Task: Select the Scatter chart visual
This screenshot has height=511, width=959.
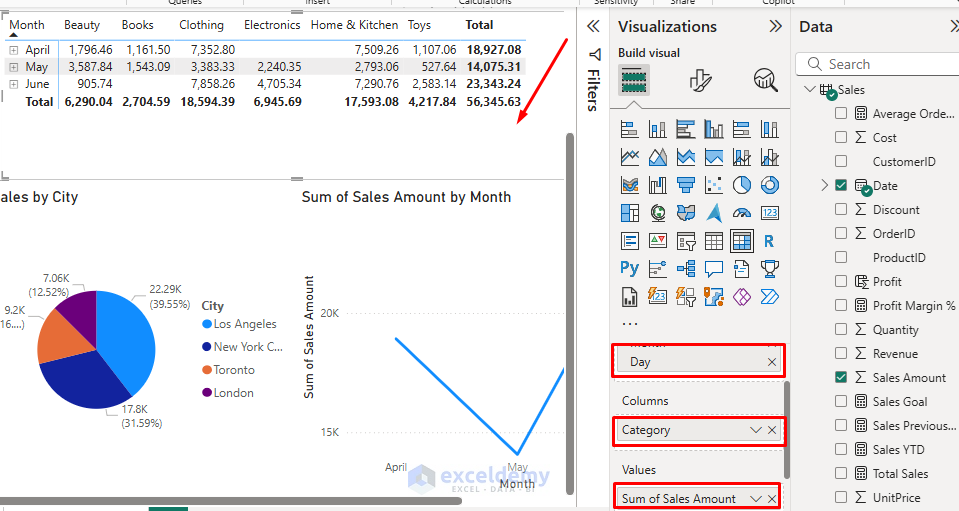Action: click(714, 185)
